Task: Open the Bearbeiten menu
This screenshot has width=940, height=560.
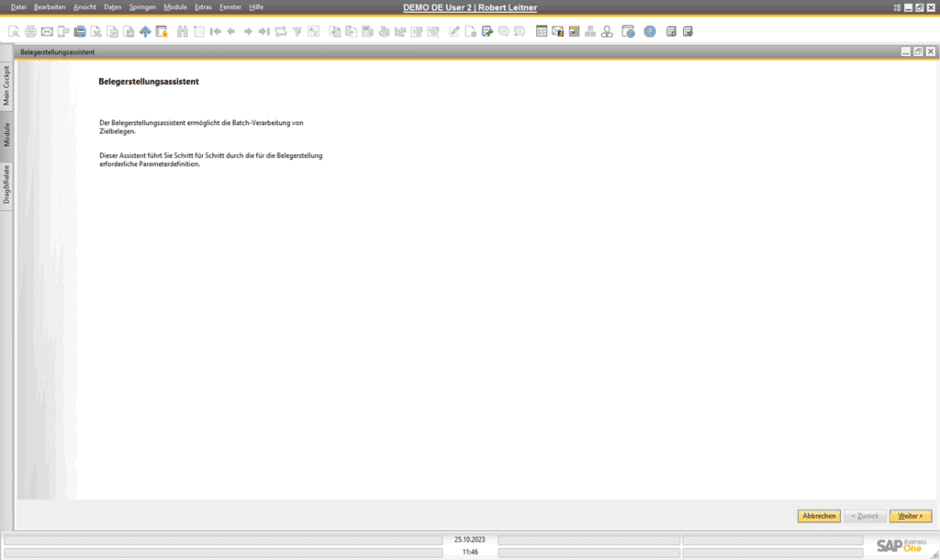Action: pyautogui.click(x=50, y=7)
